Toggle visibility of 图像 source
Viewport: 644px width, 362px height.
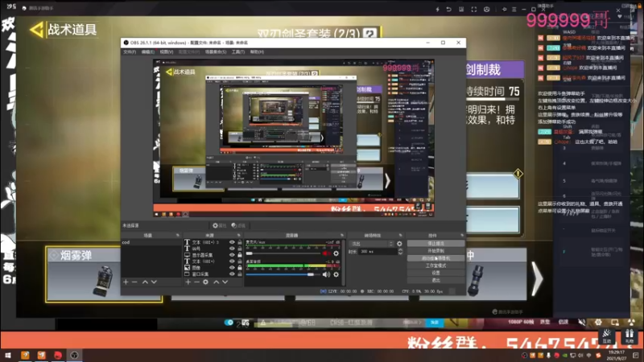232,268
